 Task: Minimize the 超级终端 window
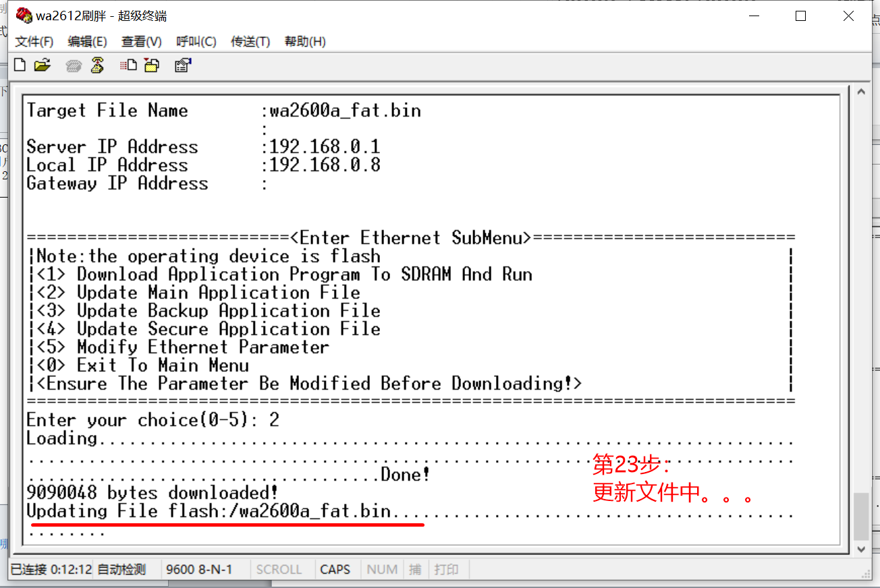(753, 16)
